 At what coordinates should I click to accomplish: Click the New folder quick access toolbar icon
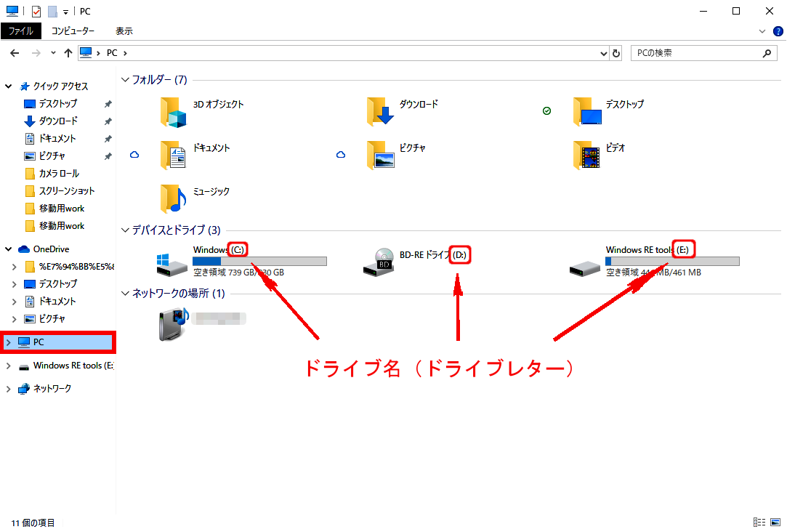[x=52, y=11]
